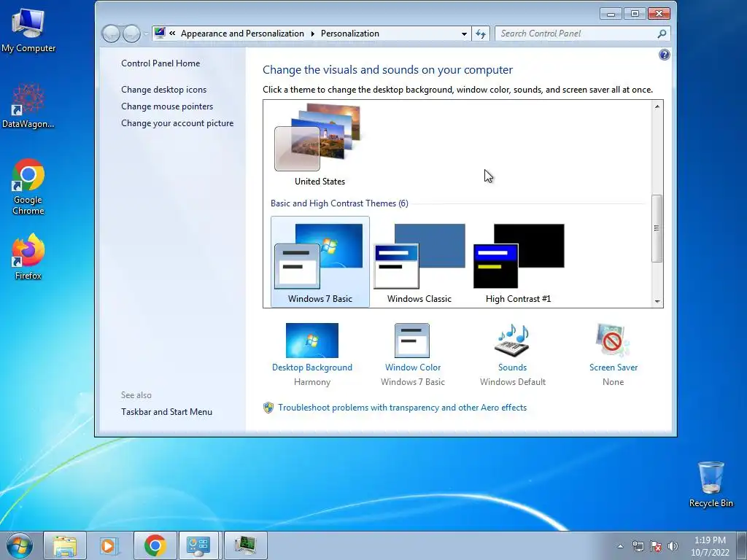Click the Action Center flag icon
The height and width of the screenshot is (560, 747).
coord(656,546)
